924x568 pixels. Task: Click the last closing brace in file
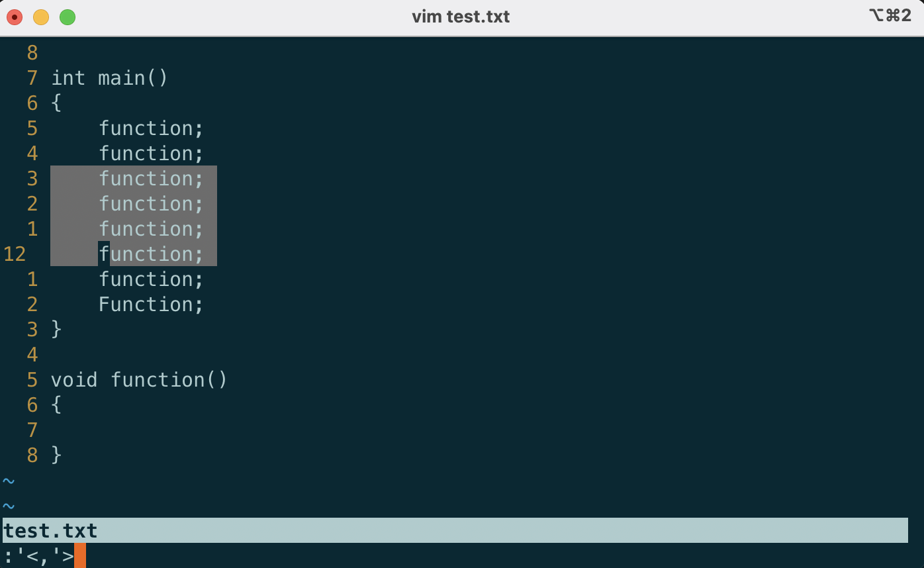coord(56,455)
